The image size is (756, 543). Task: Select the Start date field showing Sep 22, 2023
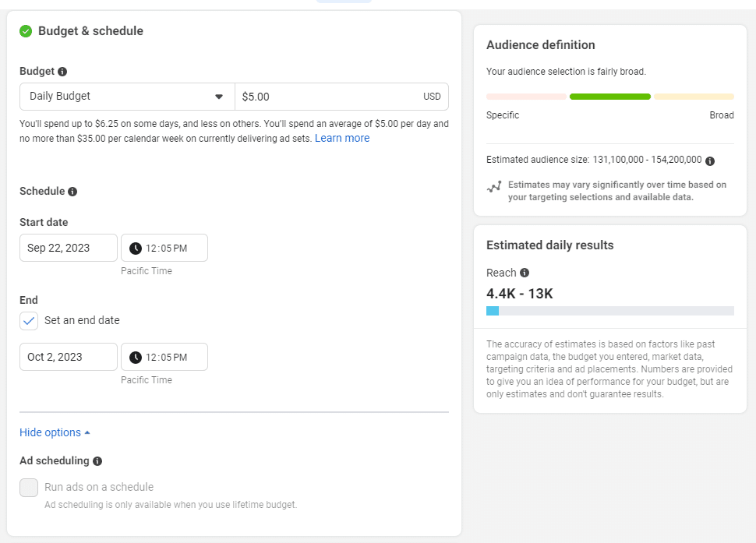coord(68,247)
